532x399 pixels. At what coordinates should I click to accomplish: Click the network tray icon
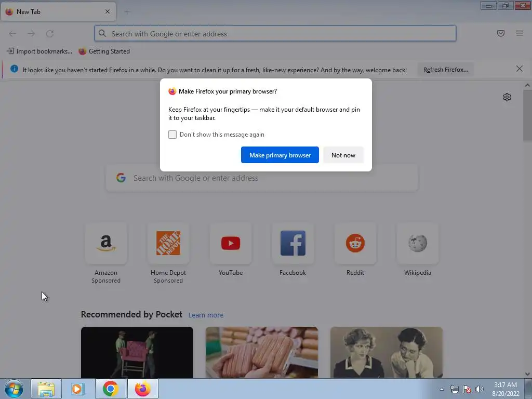coord(454,390)
